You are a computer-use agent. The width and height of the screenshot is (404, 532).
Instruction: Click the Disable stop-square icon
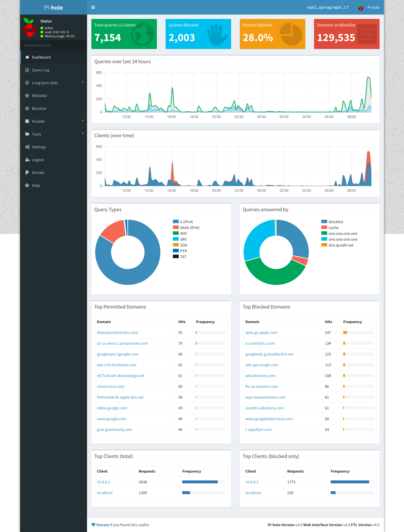[27, 121]
